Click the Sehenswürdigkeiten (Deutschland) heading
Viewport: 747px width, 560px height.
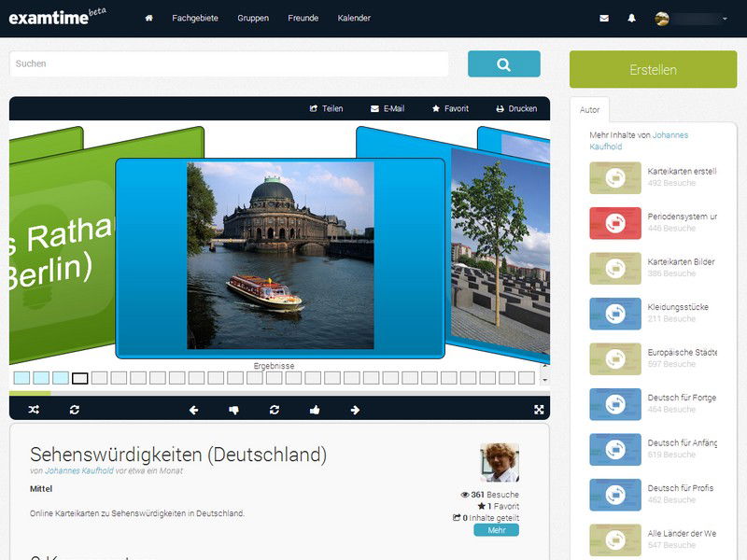coord(178,455)
